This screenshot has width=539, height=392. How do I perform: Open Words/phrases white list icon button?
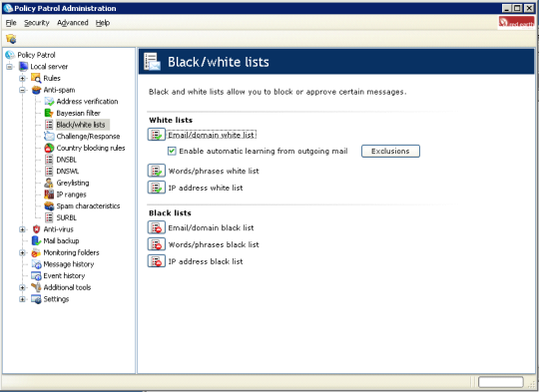[x=157, y=171]
